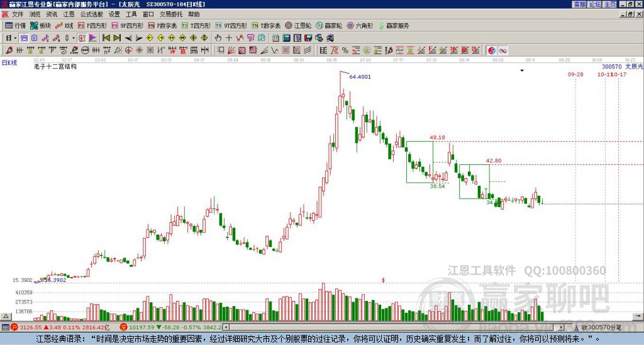Click the colorful flag icon

(x=93, y=38)
